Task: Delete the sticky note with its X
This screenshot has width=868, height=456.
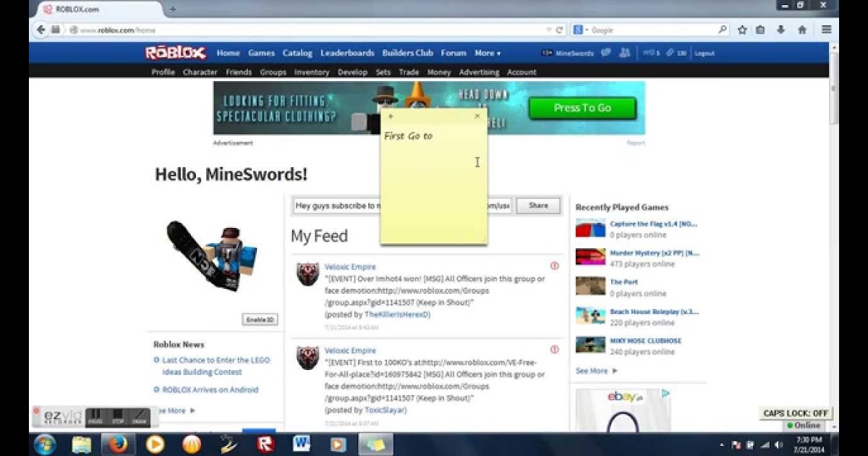Action: [x=477, y=116]
